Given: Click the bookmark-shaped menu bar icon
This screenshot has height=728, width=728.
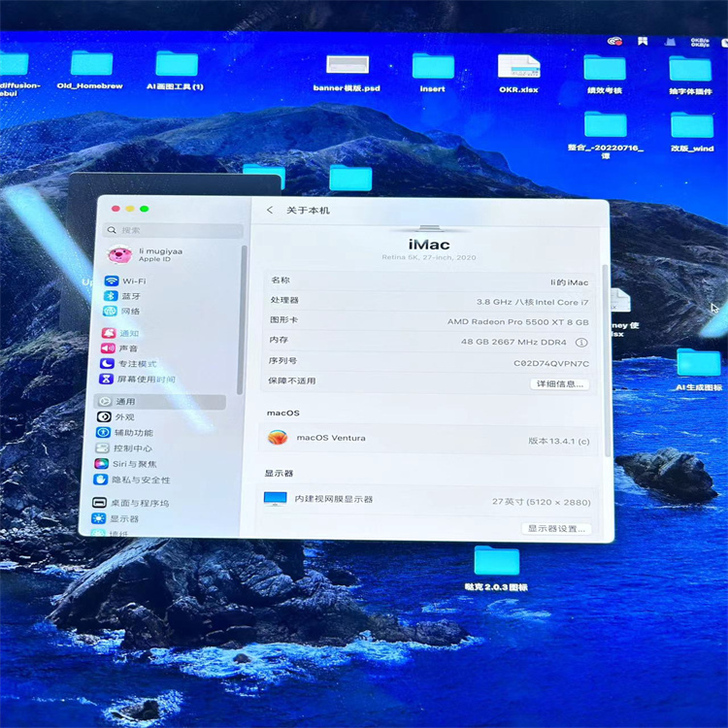Looking at the screenshot, I should click(x=643, y=42).
